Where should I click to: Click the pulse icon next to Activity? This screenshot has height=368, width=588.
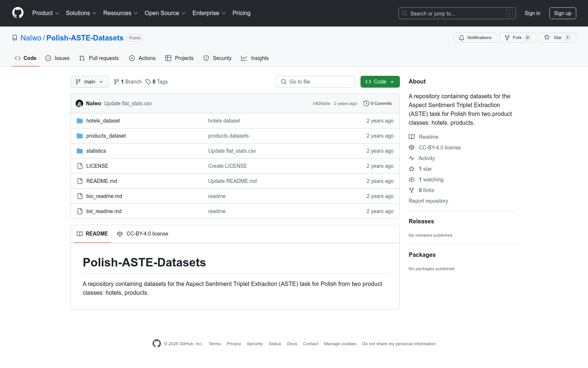coord(412,158)
